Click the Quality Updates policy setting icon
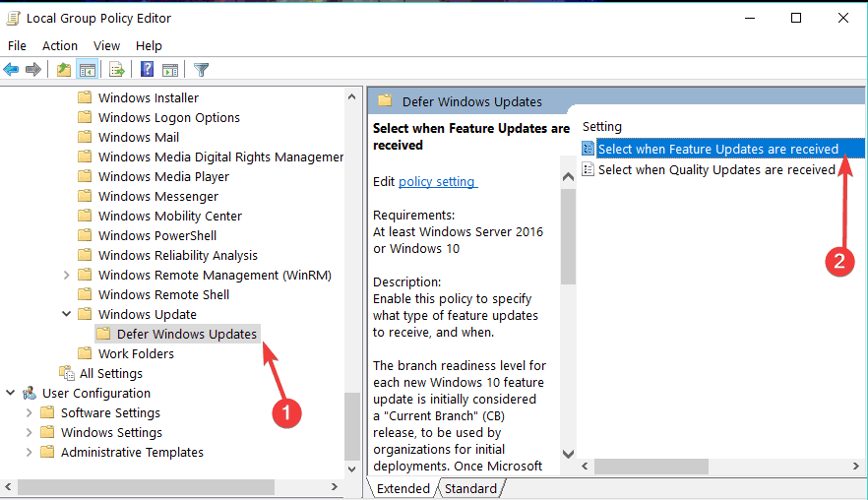The image size is (868, 500). pyautogui.click(x=588, y=169)
